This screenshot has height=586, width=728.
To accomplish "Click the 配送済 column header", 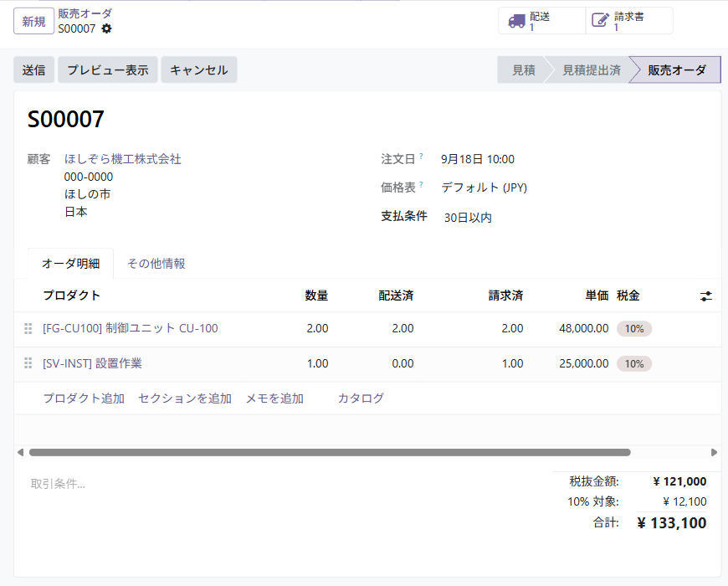I will coord(396,296).
